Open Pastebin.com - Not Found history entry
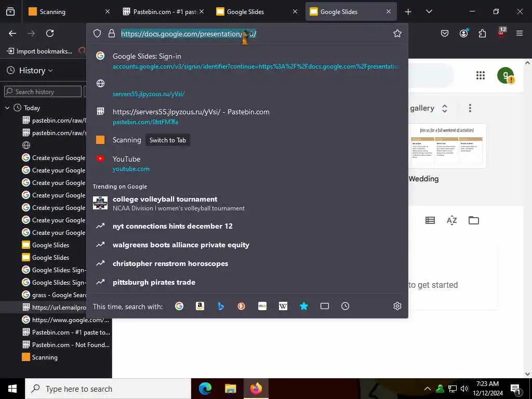Screen dimensions: 532x399 coord(66,345)
